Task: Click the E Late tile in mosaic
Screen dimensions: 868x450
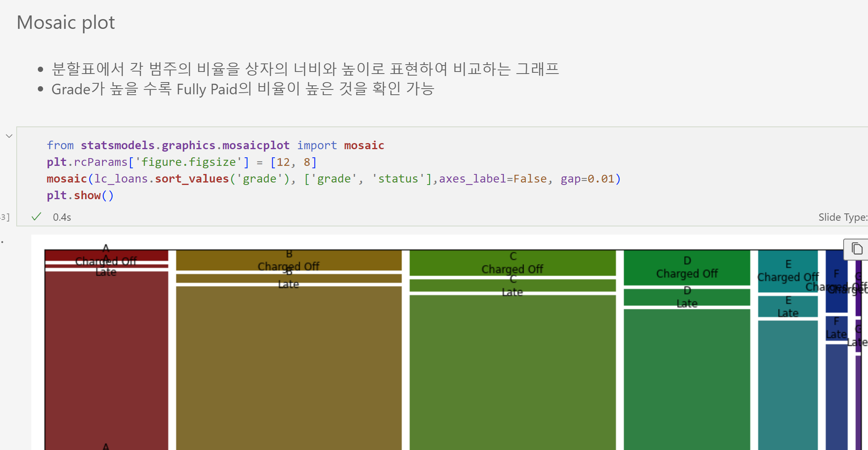Action: pyautogui.click(x=788, y=307)
